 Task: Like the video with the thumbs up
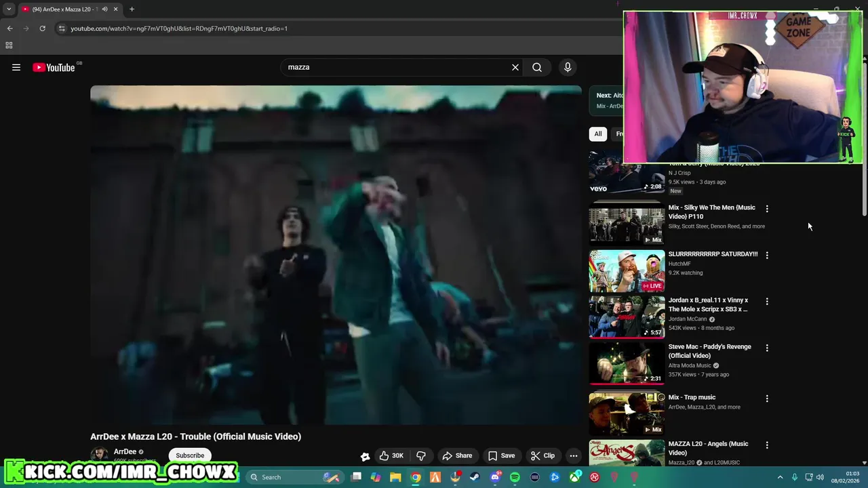392,455
